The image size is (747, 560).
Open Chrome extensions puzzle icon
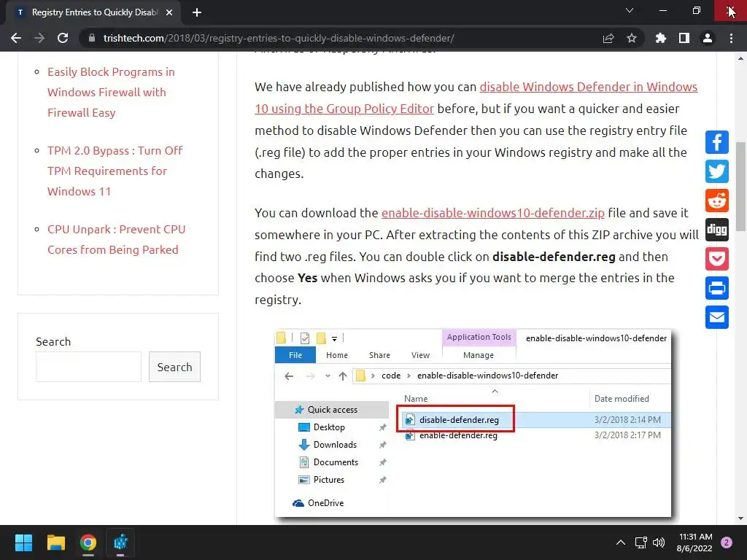tap(661, 38)
